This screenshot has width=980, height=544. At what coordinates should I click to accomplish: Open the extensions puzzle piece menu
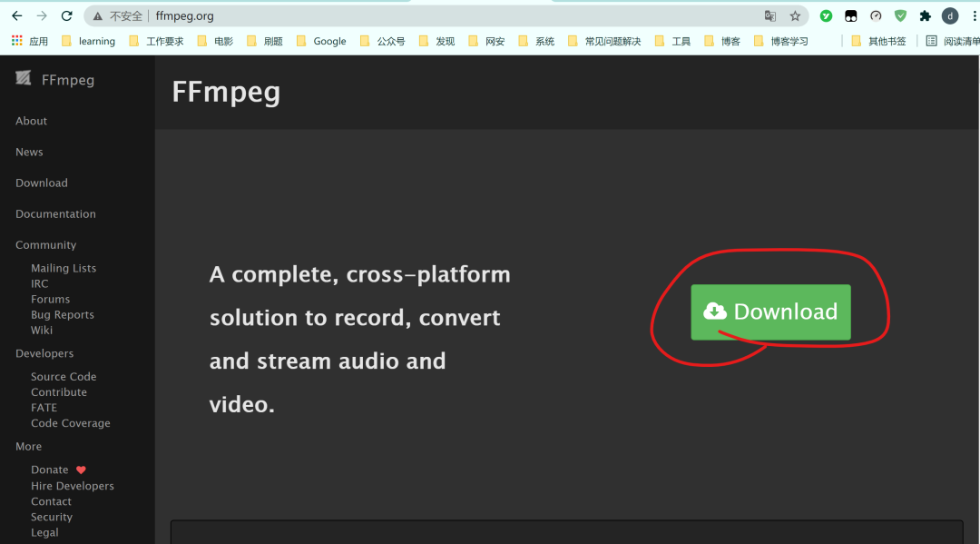point(926,16)
